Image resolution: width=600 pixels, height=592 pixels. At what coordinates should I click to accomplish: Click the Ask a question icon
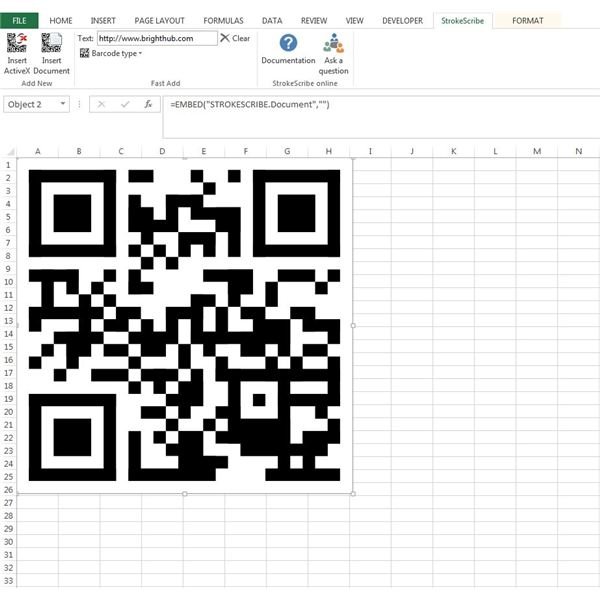click(x=333, y=42)
